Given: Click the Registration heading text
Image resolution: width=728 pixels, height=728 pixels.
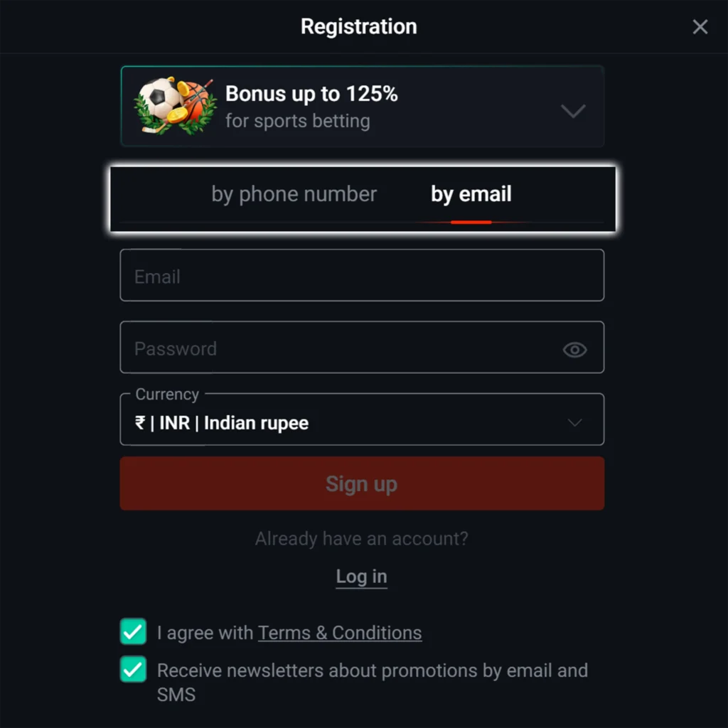Looking at the screenshot, I should tap(358, 27).
